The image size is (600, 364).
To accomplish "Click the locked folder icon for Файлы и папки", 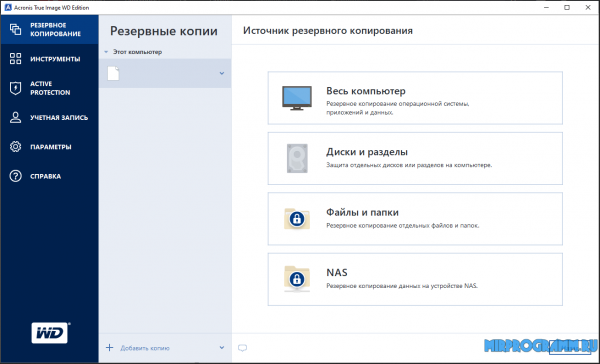I will 297,219.
